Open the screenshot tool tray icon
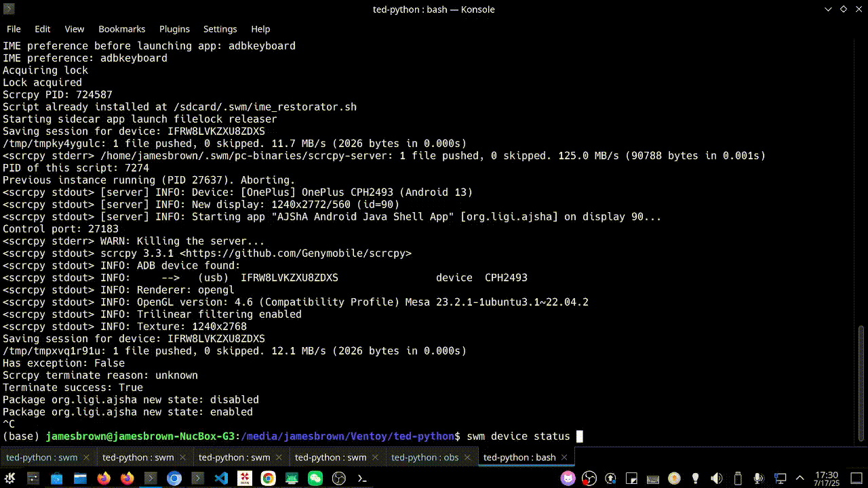Screen dimensions: 868x488 coord(630,479)
